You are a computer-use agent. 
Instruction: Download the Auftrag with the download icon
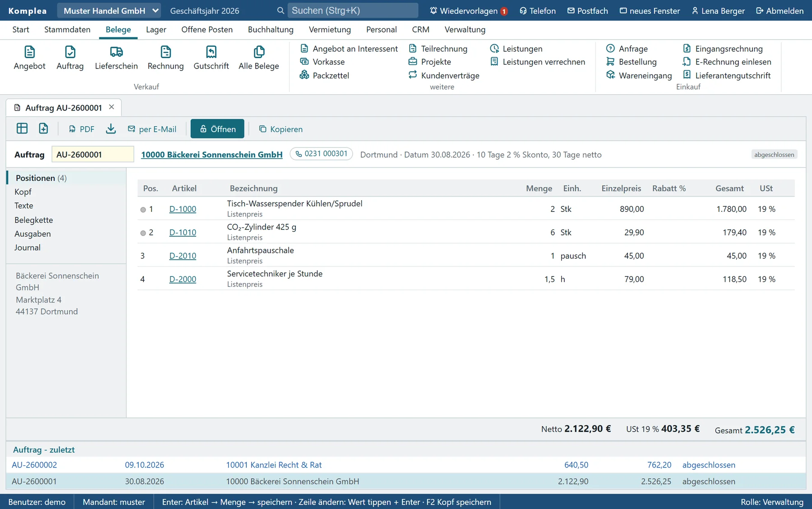click(x=111, y=129)
